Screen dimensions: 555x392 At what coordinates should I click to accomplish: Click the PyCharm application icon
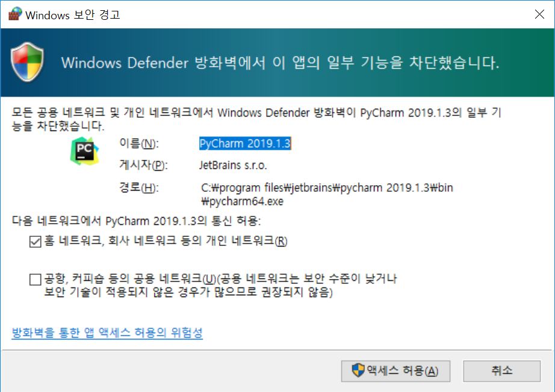pos(85,151)
